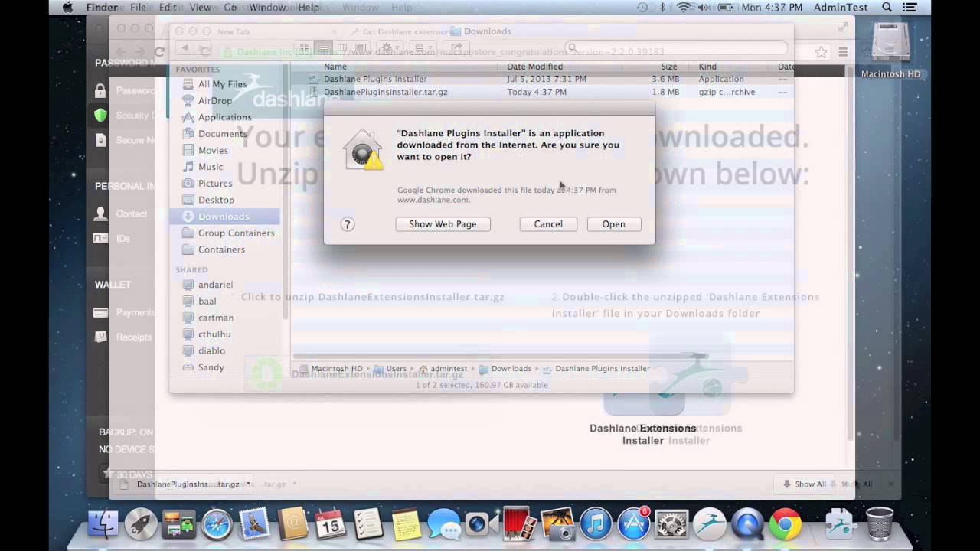Open Spotlight search in the menu bar
980x551 pixels.
point(887,8)
